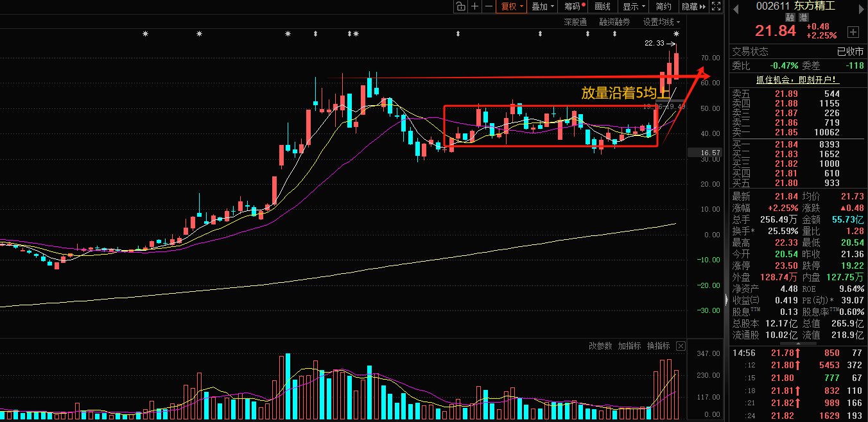Image resolution: width=868 pixels, height=422 pixels.
Task: Open the 复权 dropdown
Action: pos(513,6)
